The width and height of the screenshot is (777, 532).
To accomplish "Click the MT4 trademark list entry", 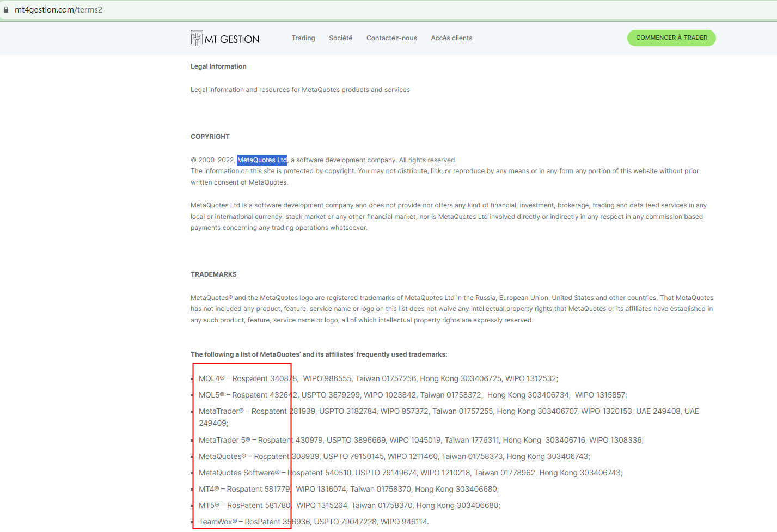I will coord(348,489).
